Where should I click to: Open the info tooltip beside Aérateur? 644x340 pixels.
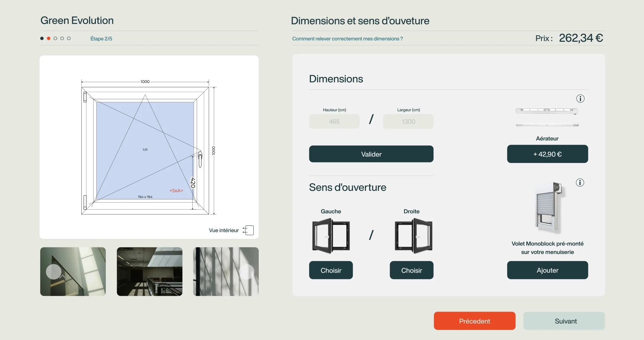click(x=580, y=98)
